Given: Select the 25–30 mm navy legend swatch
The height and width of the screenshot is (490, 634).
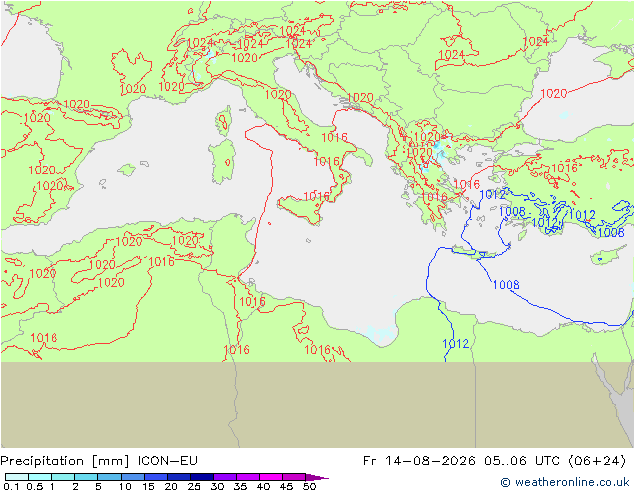Looking at the screenshot, I should click(202, 477).
